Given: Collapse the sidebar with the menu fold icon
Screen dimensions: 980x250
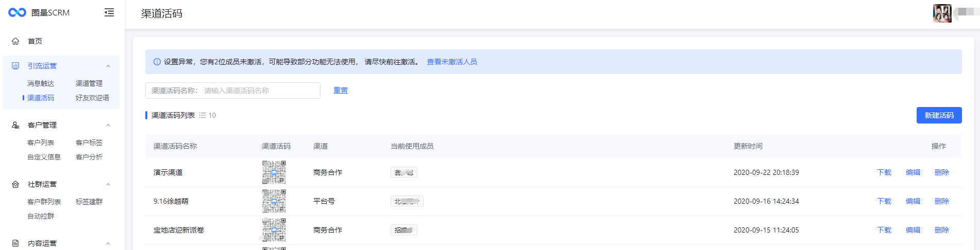Looking at the screenshot, I should (x=109, y=12).
